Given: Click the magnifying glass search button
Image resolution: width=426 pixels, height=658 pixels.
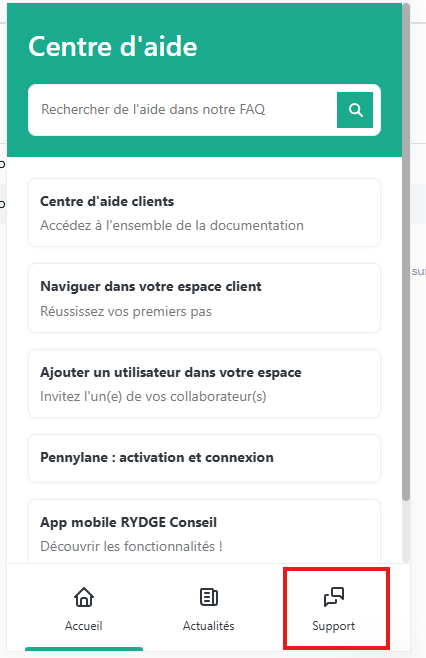Looking at the screenshot, I should [355, 110].
